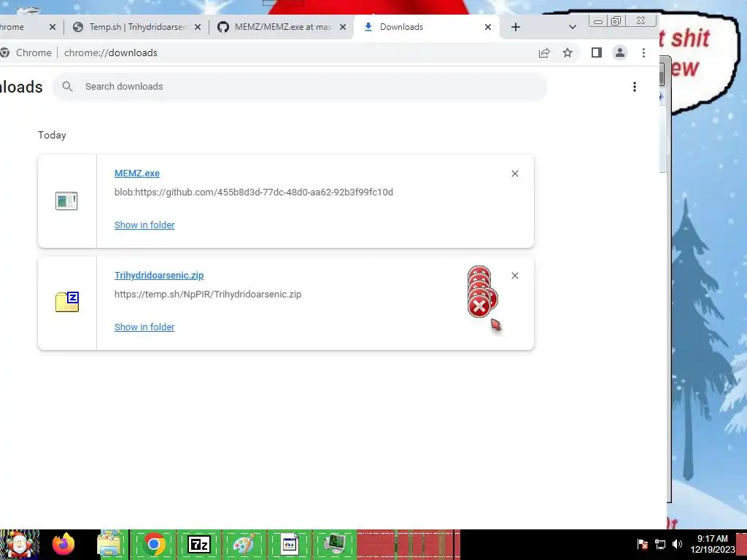The image size is (747, 560).
Task: Open 7-Zip from the taskbar
Action: (199, 544)
